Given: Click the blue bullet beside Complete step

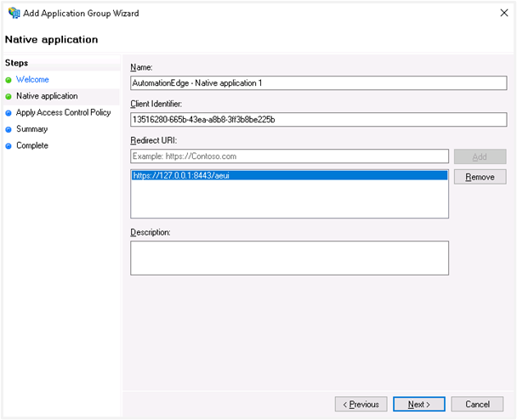Looking at the screenshot, I should pyautogui.click(x=9, y=145).
